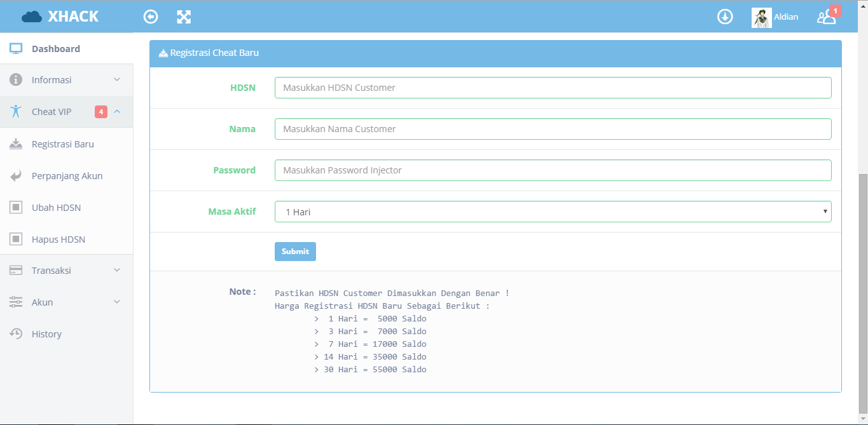The height and width of the screenshot is (425, 868).
Task: Expand the Informasi sidebar section
Action: pos(51,79)
